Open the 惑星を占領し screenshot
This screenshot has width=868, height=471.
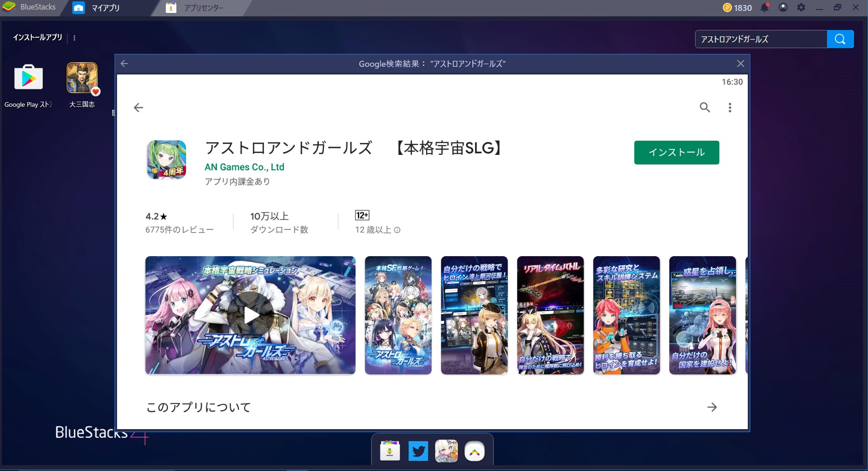coord(702,315)
